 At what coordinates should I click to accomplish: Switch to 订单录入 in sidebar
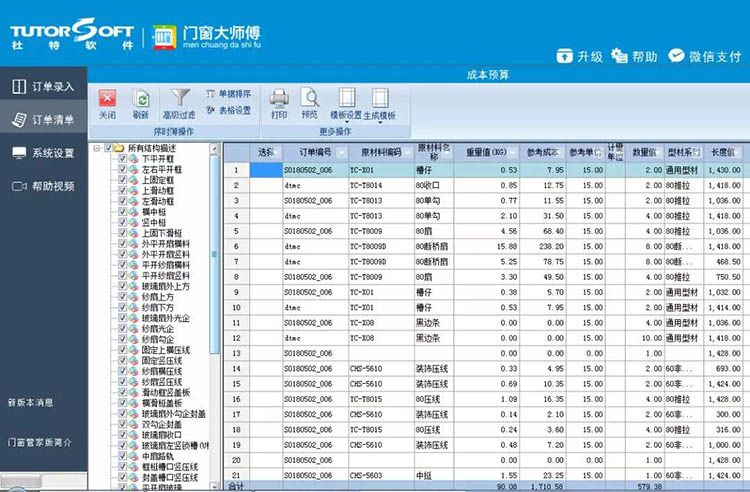click(x=43, y=86)
